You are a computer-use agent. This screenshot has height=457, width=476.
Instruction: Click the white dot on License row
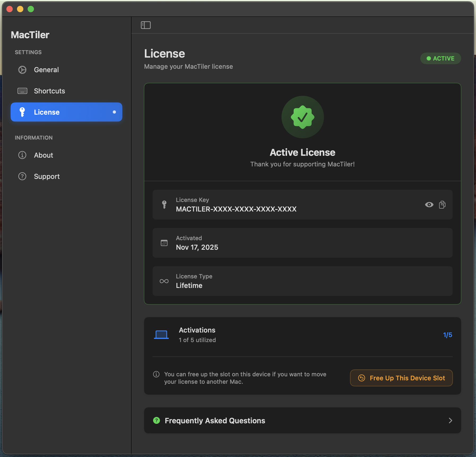114,112
